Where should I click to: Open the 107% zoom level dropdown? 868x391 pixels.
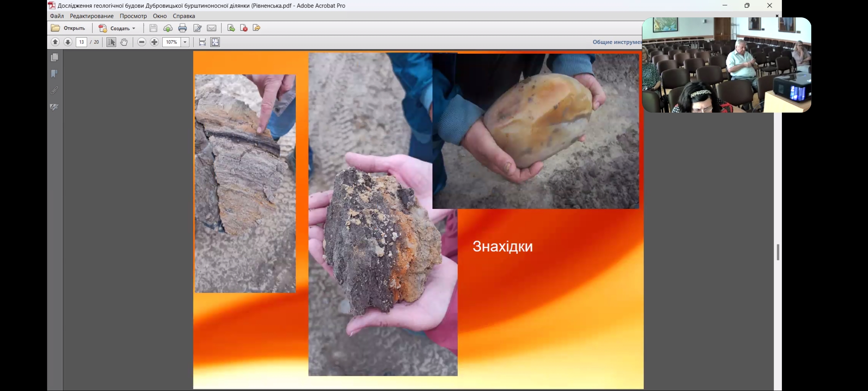[185, 42]
